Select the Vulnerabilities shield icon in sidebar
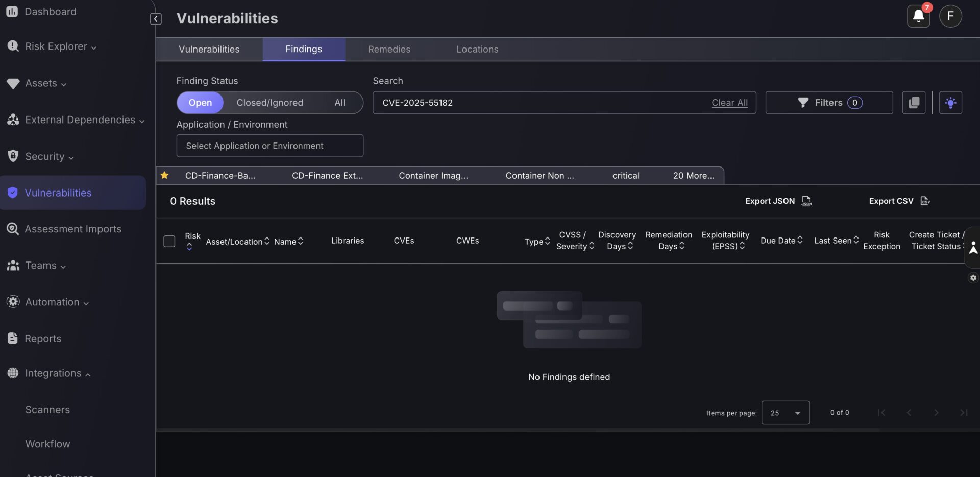980x477 pixels. (x=13, y=193)
